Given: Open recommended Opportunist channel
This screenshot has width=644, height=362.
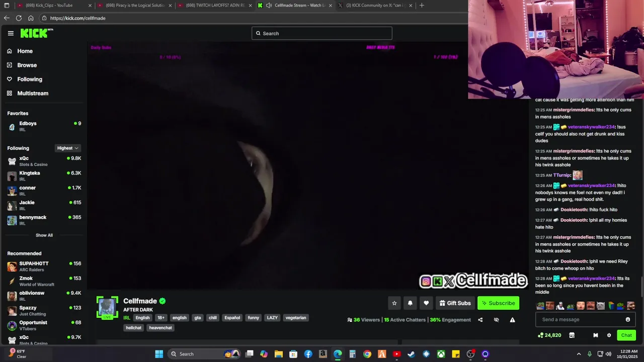Looking at the screenshot, I should tap(44, 325).
